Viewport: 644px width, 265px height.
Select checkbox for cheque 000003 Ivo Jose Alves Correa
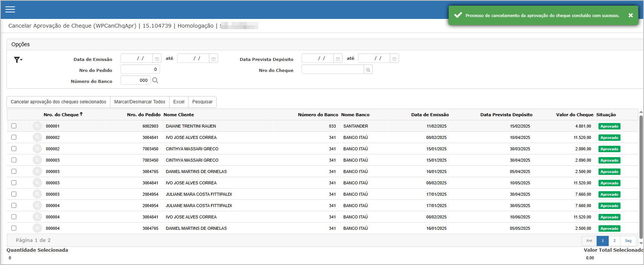pos(14,183)
